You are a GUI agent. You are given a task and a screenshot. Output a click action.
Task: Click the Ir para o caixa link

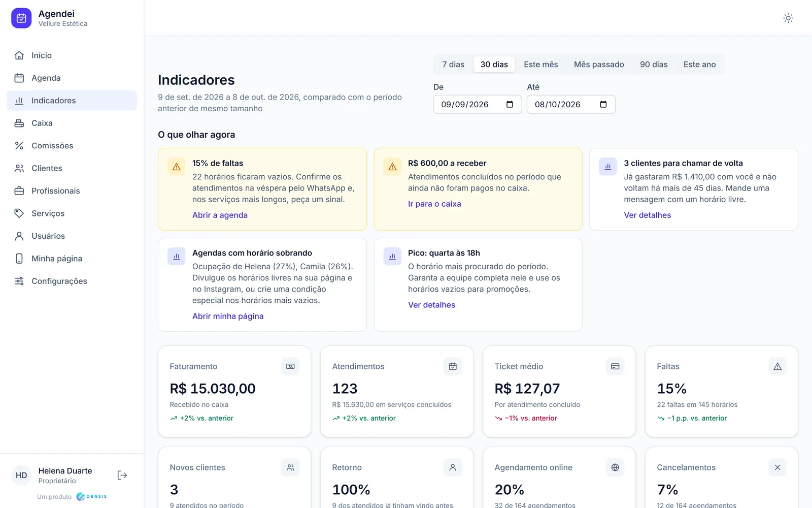[434, 204]
